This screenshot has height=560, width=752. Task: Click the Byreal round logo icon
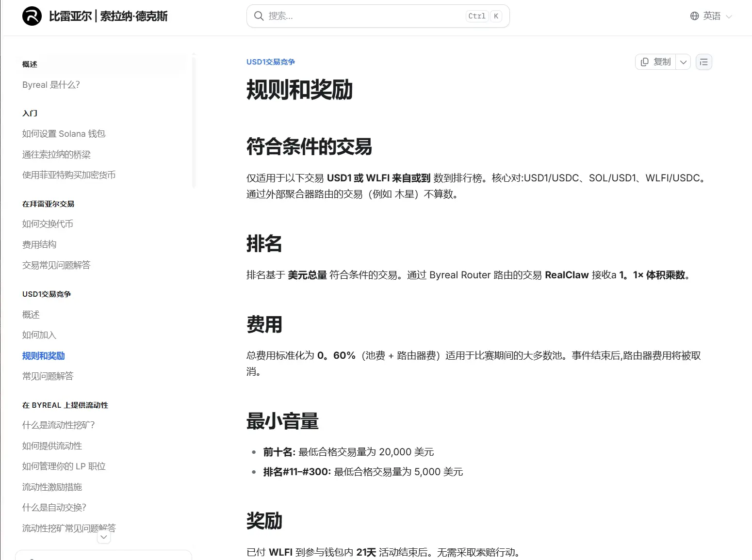point(32,16)
